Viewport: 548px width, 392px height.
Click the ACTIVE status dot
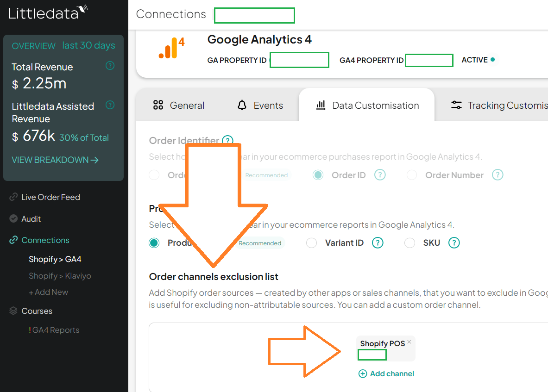pos(492,60)
